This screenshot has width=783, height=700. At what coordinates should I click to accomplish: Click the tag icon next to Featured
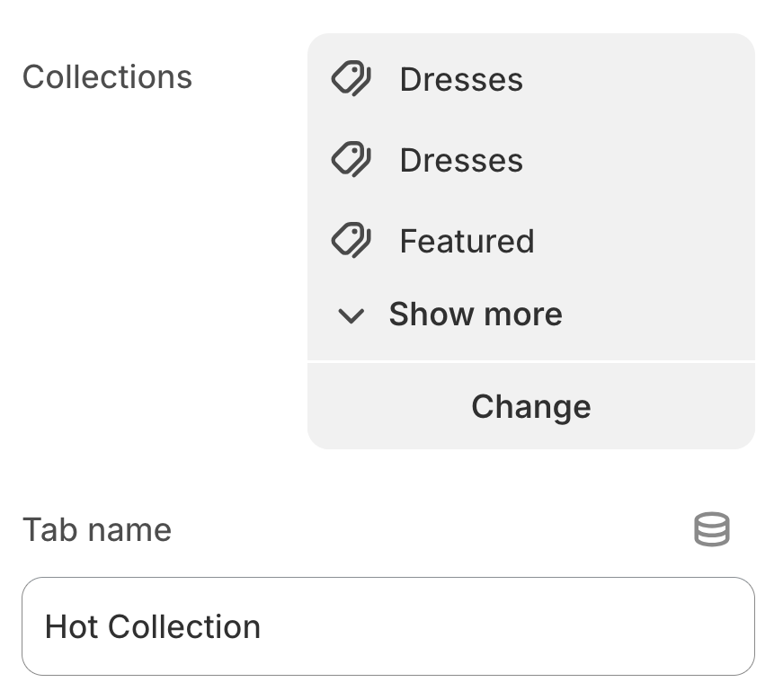351,241
